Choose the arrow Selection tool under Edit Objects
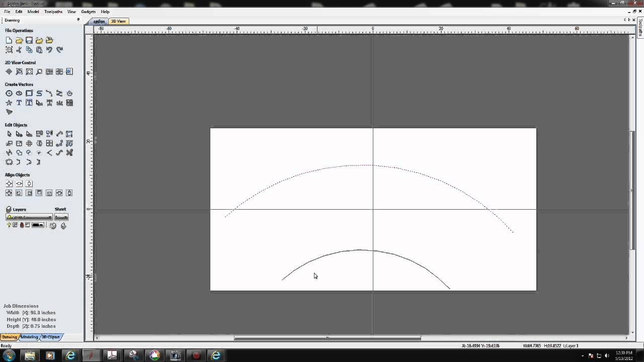Viewport: 644px width, 362px height. tap(9, 134)
